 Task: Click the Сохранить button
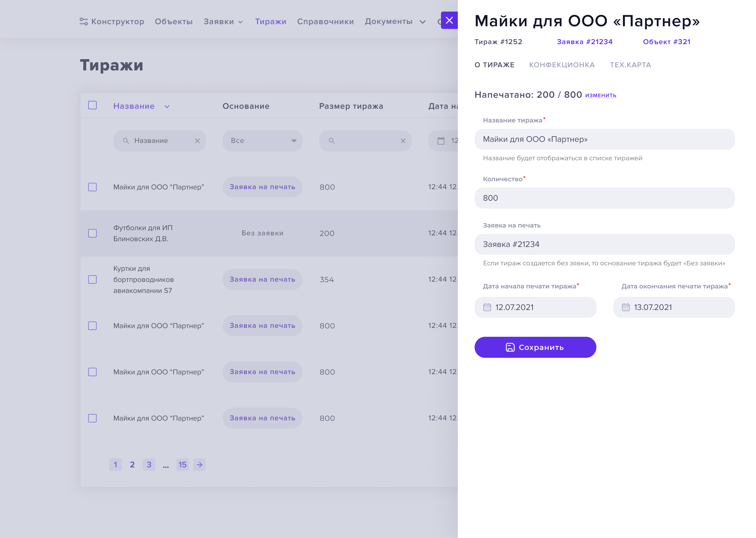coord(535,347)
